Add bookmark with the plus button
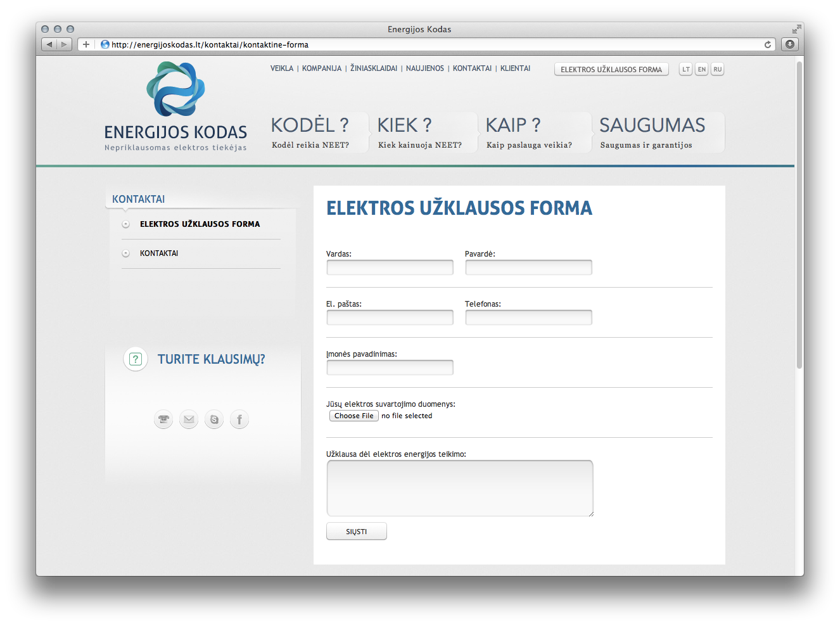Image resolution: width=840 pixels, height=626 pixels. (86, 44)
